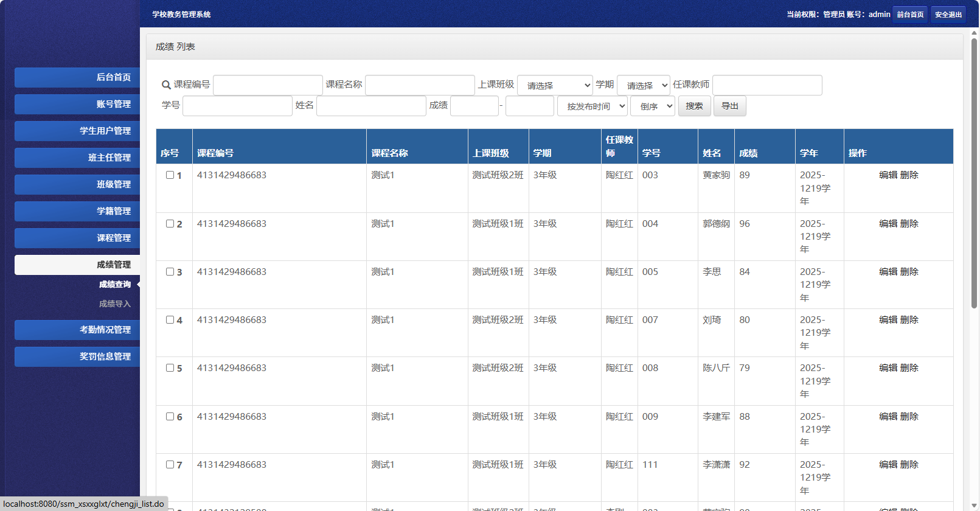Select 成绩导入 submenu item
Viewport: 980px width, 511px height.
[114, 304]
